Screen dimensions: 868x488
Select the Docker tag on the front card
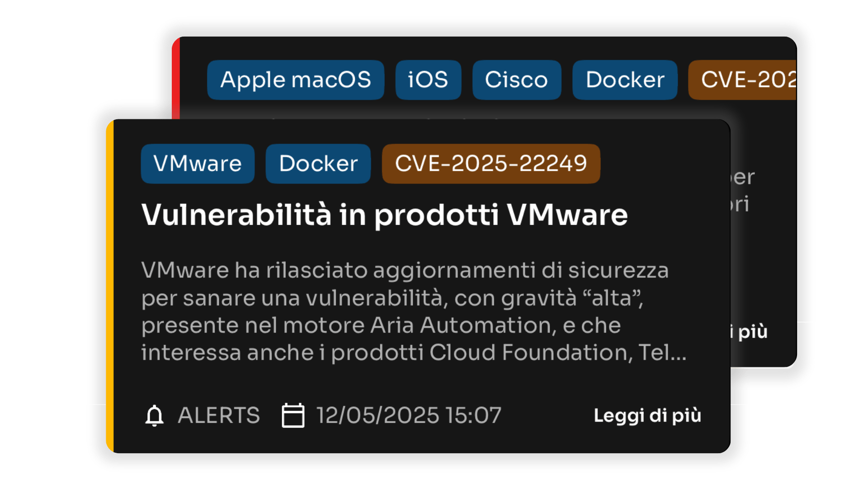pos(318,164)
